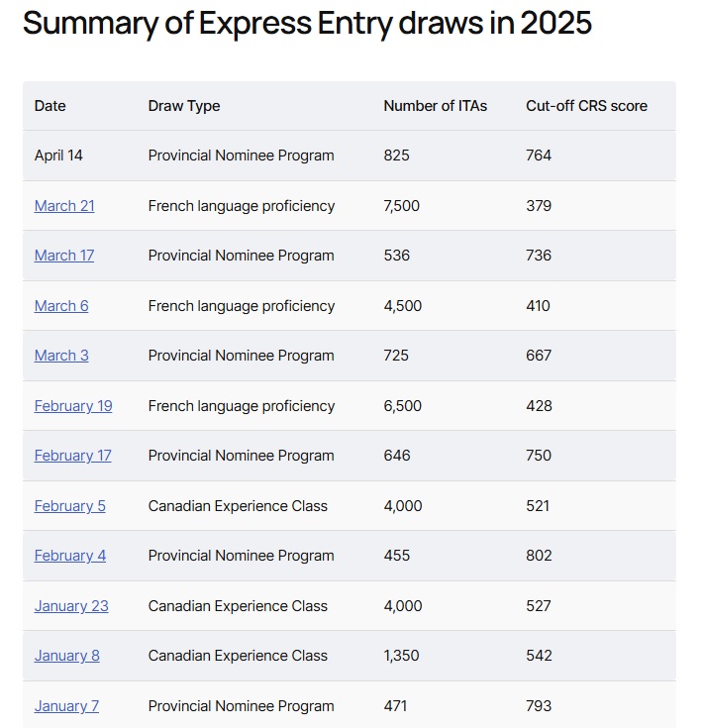704x728 pixels.
Task: Click the January 8 date link
Action: coord(66,656)
